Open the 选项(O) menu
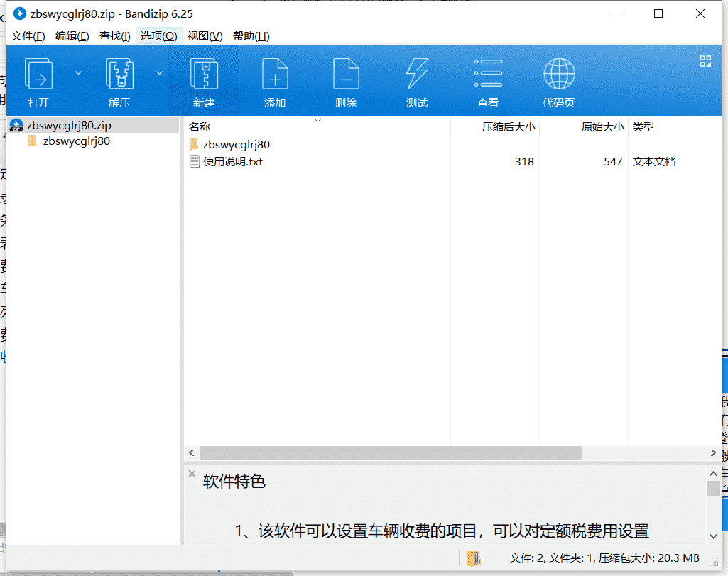This screenshot has width=728, height=576. click(x=159, y=36)
